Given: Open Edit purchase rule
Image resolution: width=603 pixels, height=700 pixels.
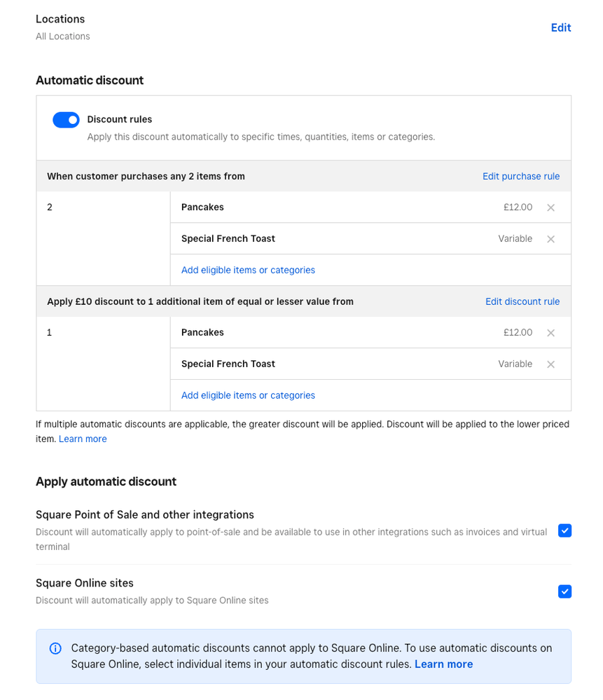Looking at the screenshot, I should pyautogui.click(x=520, y=177).
